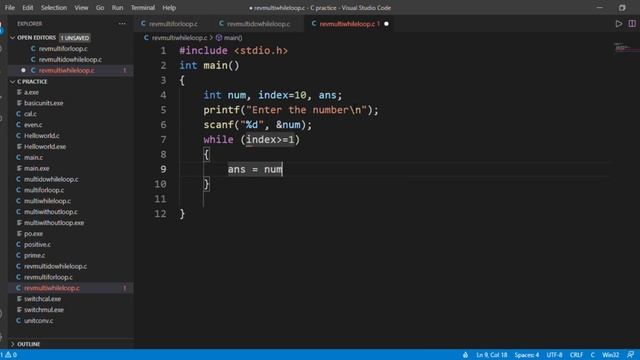Place cursor after 'ans = num' code

point(282,169)
